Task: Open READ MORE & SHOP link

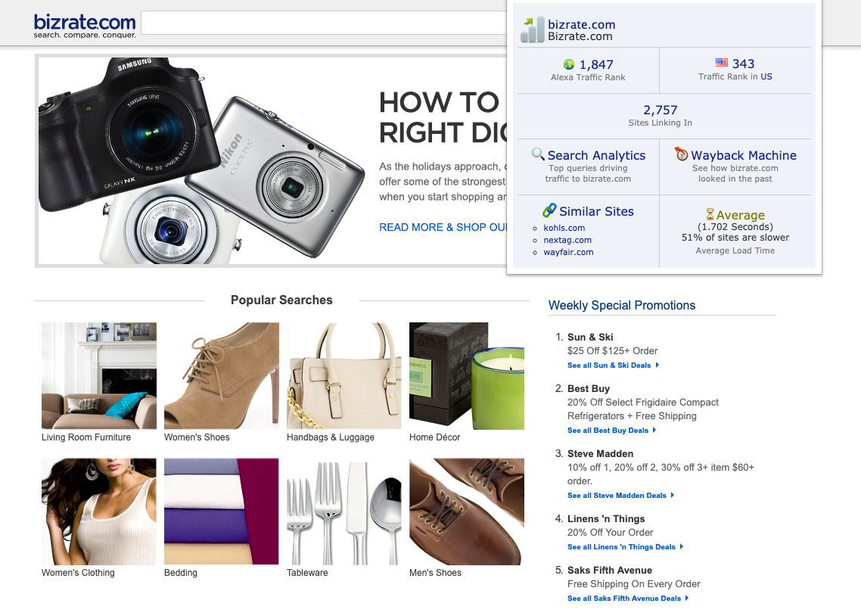Action: pos(443,227)
